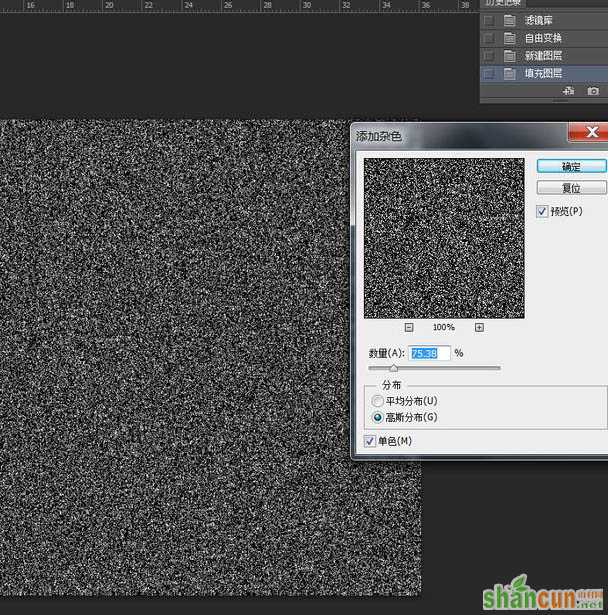
Task: Click the camera new snapshot icon
Action: click(x=593, y=91)
